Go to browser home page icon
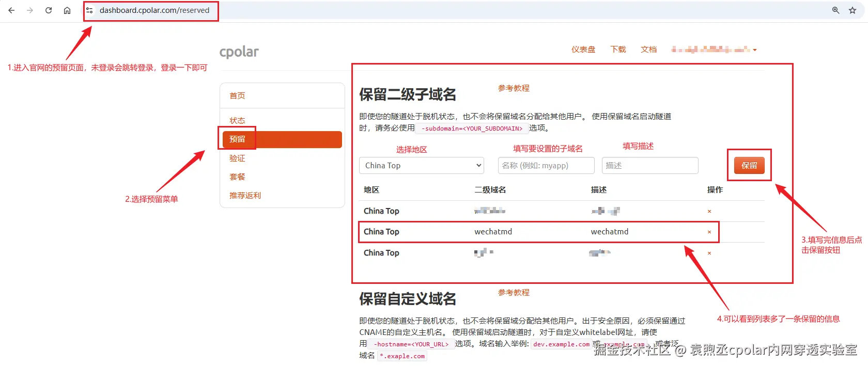The image size is (868, 368). tap(67, 10)
